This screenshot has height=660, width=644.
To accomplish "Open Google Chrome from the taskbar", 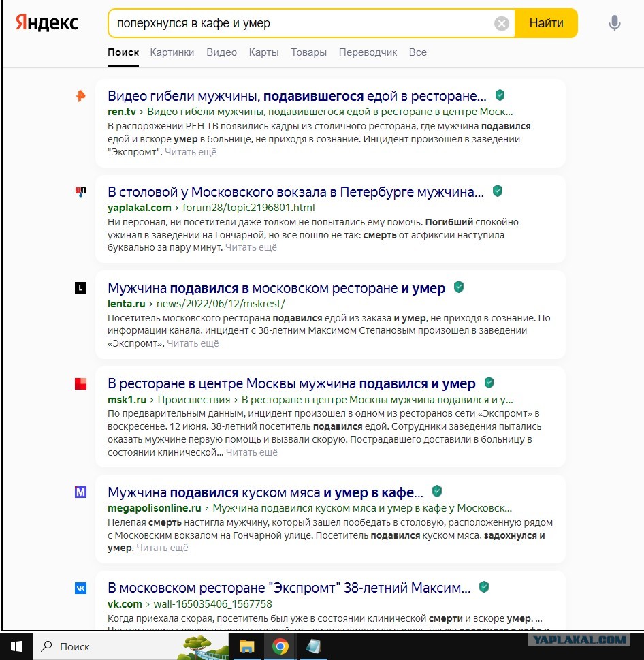I will [280, 646].
